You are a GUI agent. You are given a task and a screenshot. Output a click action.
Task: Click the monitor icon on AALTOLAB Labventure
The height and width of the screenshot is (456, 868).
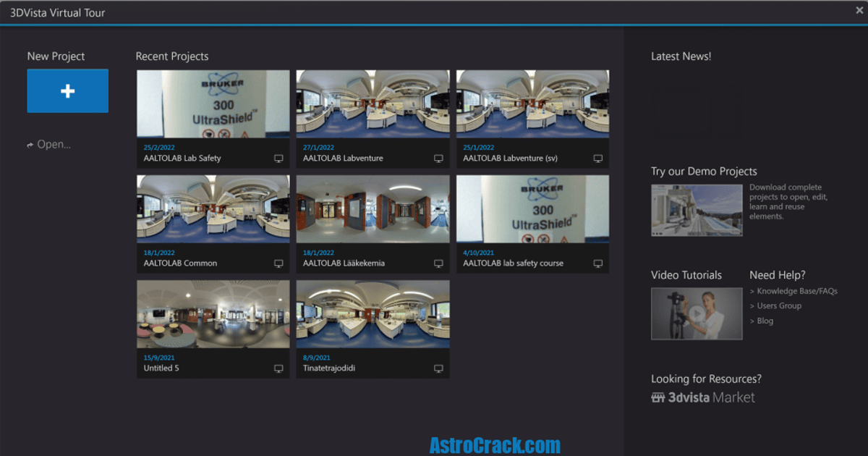point(438,158)
